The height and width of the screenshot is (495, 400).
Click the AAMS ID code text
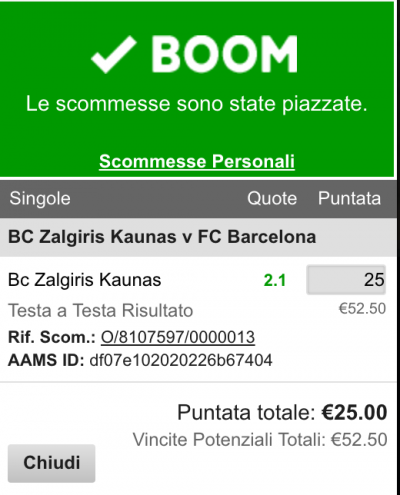(x=181, y=360)
